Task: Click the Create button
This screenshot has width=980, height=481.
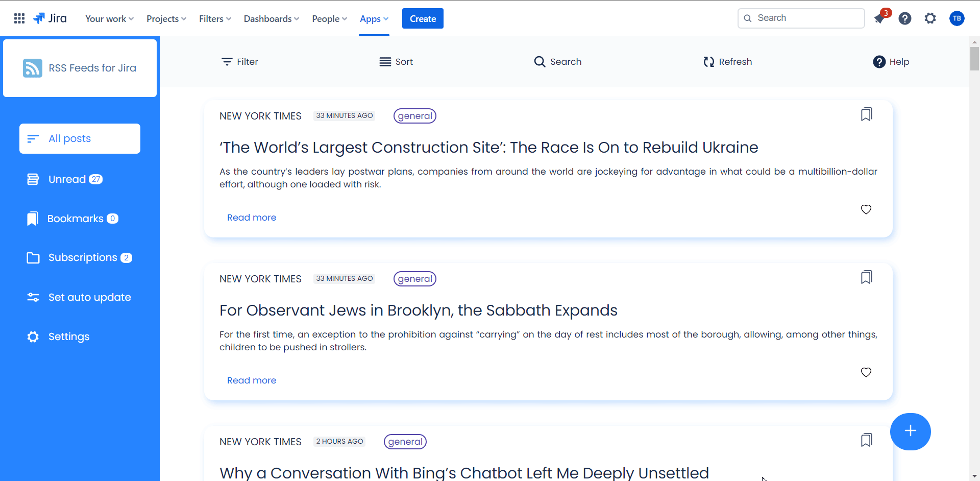Action: tap(423, 18)
